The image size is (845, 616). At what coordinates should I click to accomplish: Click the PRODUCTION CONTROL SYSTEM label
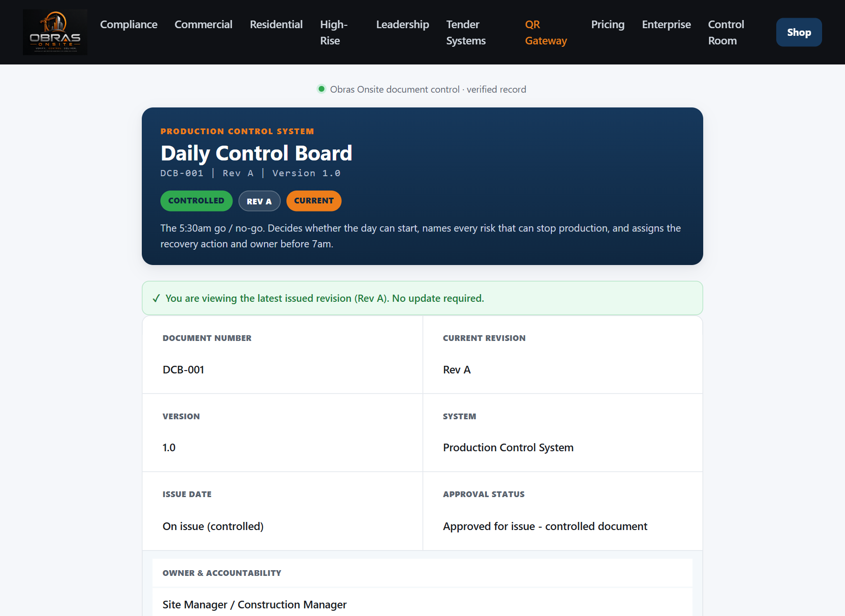(x=237, y=131)
